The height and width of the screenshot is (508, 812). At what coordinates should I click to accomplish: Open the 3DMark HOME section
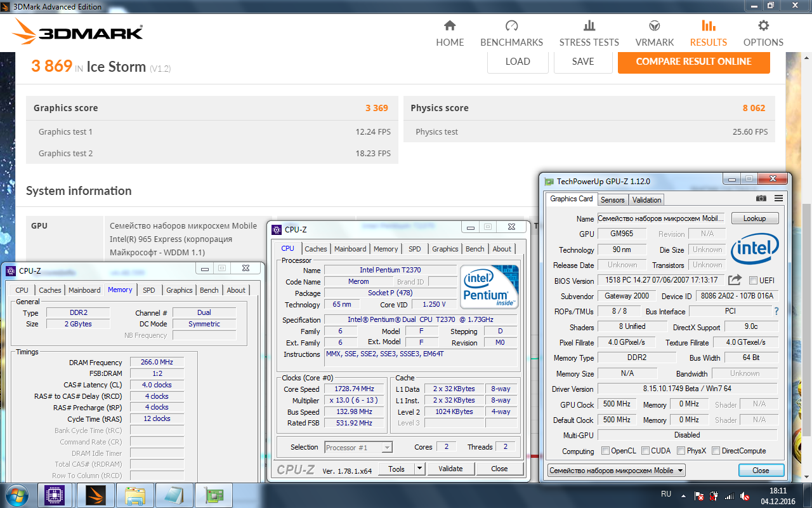pyautogui.click(x=450, y=34)
